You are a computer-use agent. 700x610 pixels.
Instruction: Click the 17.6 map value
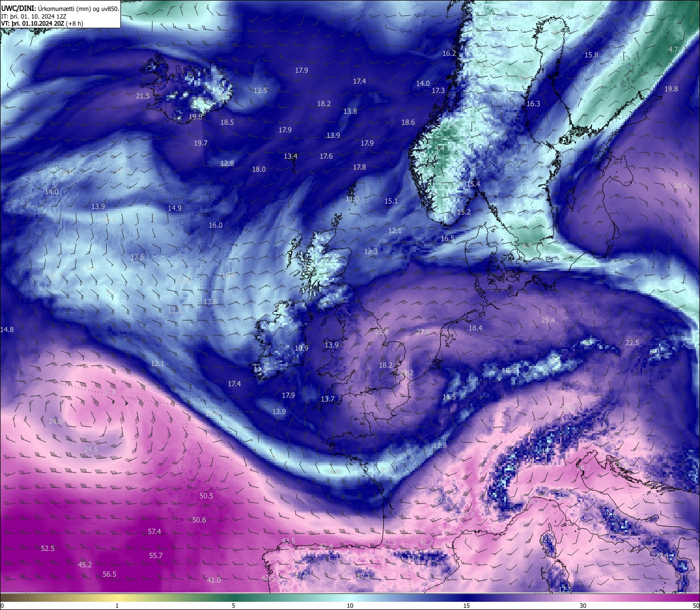coord(326,156)
